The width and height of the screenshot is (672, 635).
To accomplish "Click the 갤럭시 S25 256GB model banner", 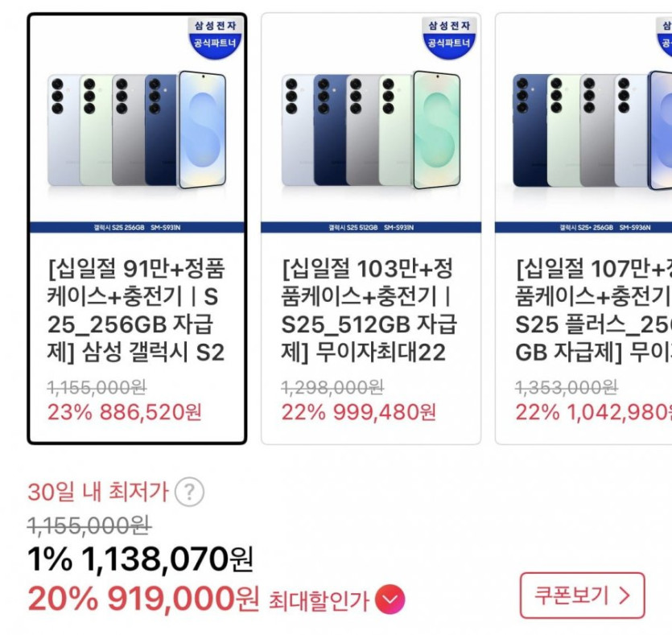I will pyautogui.click(x=137, y=228).
